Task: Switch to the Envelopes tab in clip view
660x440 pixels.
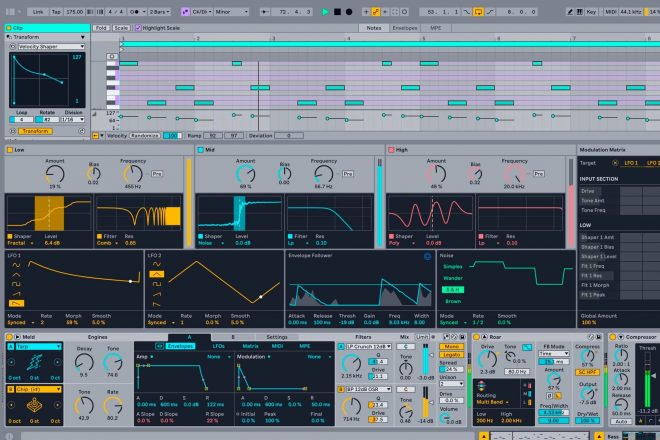Action: [405, 28]
